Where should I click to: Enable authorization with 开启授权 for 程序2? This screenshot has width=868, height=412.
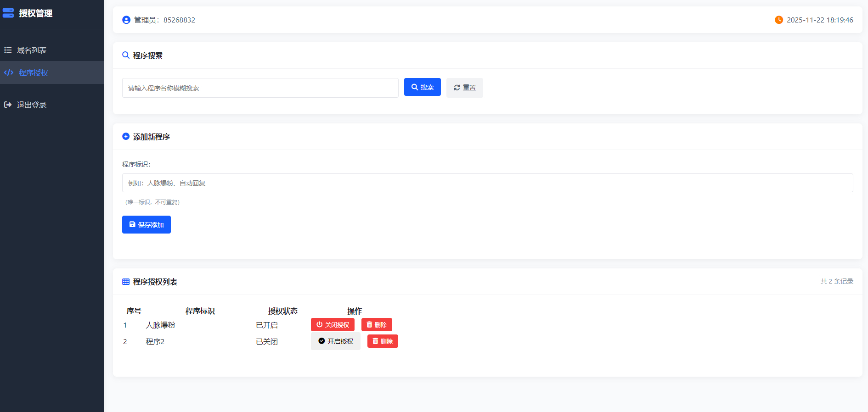pyautogui.click(x=336, y=341)
